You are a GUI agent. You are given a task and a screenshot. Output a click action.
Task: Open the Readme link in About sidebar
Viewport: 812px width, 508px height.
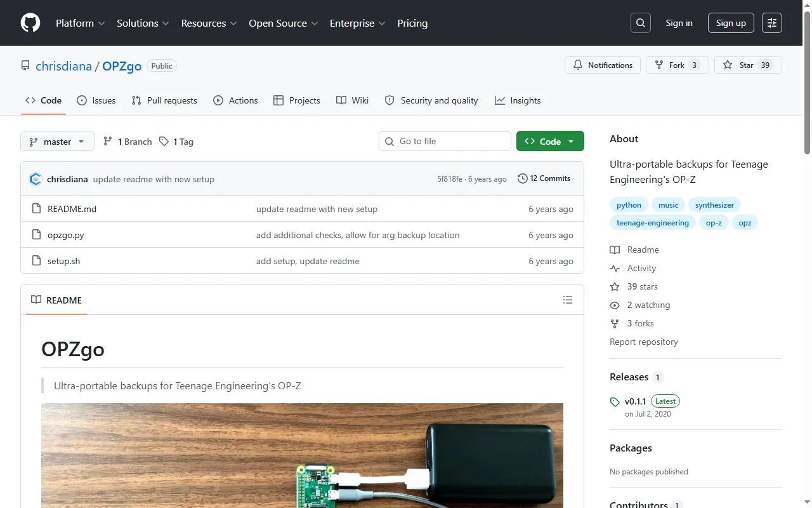click(634, 250)
